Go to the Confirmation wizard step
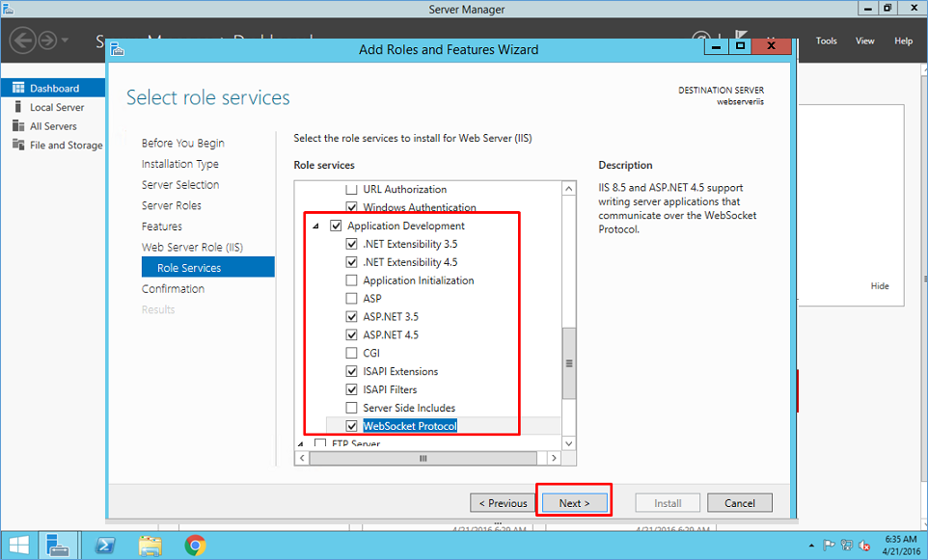Viewport: 928px width, 560px height. click(173, 288)
